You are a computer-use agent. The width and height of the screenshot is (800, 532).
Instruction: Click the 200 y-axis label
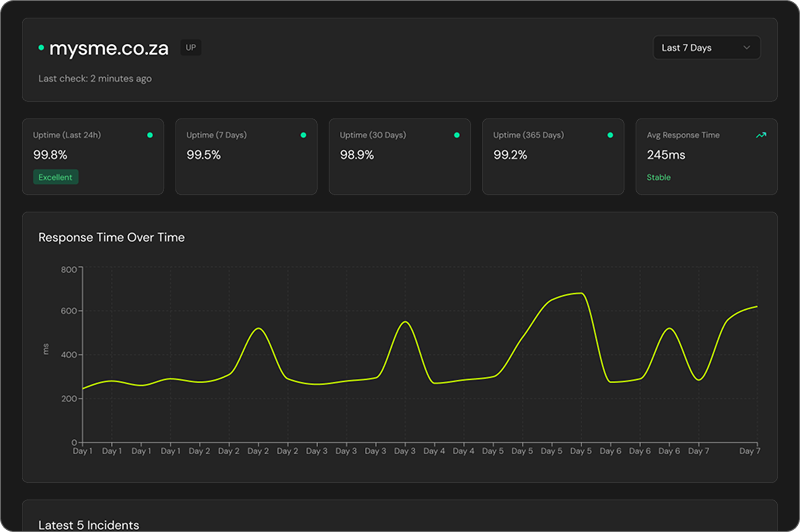click(69, 399)
